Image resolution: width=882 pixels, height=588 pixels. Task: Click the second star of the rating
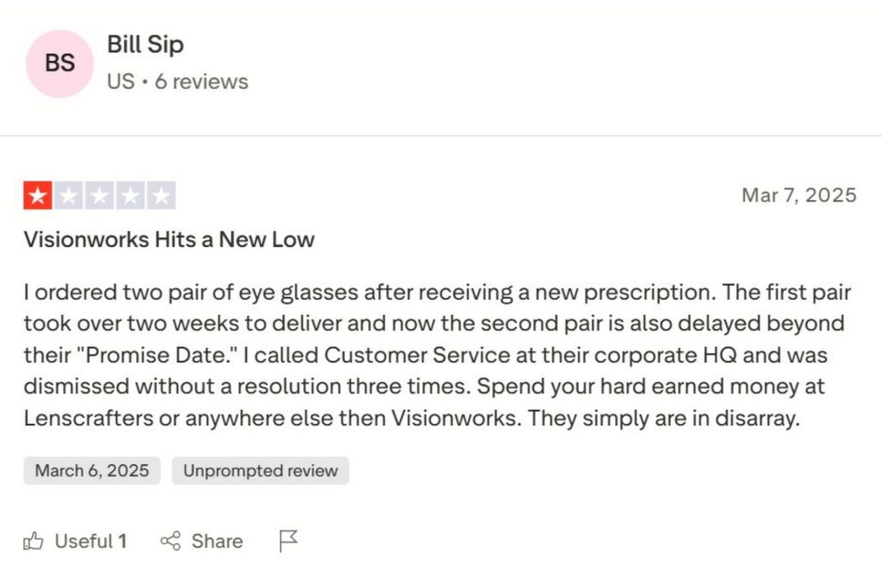71,195
